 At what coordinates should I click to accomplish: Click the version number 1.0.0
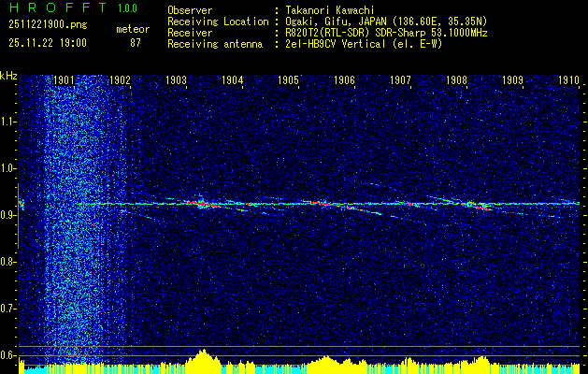tap(127, 7)
